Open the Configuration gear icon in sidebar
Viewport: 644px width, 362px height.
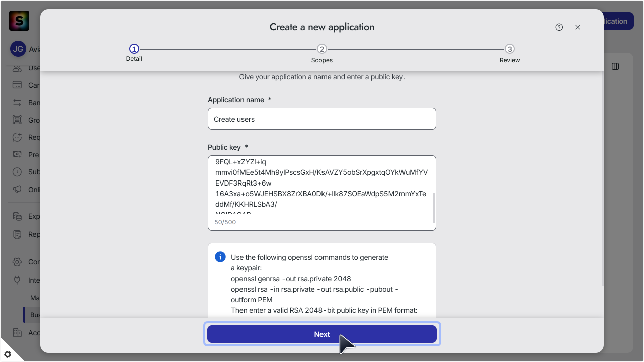pyautogui.click(x=17, y=262)
